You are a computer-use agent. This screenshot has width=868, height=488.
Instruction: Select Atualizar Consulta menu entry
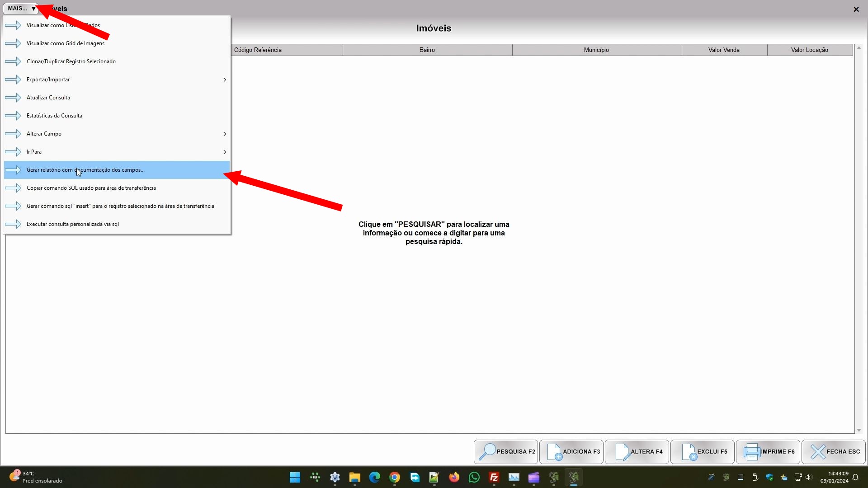click(48, 98)
